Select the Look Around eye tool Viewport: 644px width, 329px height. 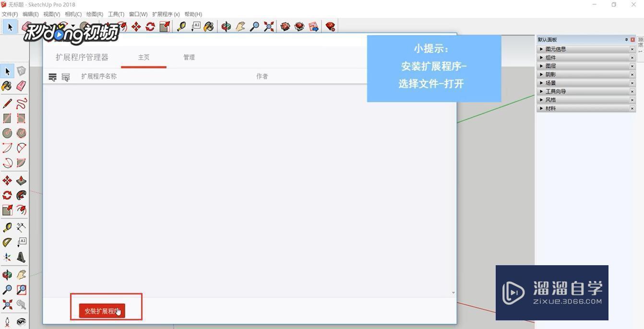click(x=21, y=322)
